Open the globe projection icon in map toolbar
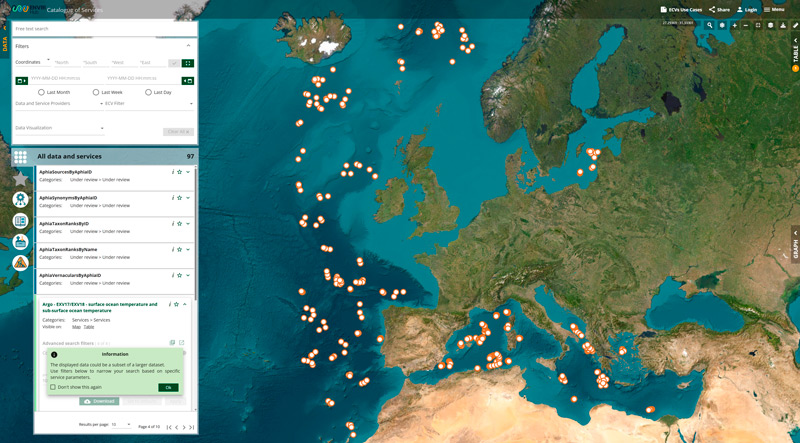Screen dimensions: 800x443 point(722,25)
